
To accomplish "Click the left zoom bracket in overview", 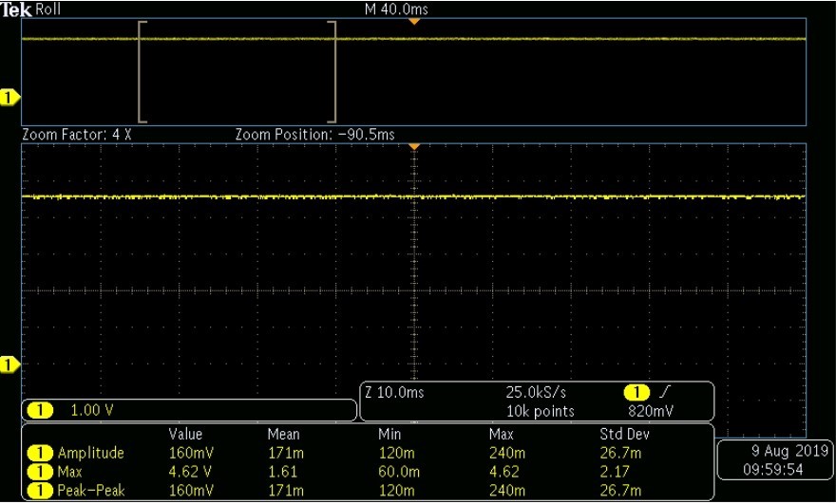I will tap(142, 72).
